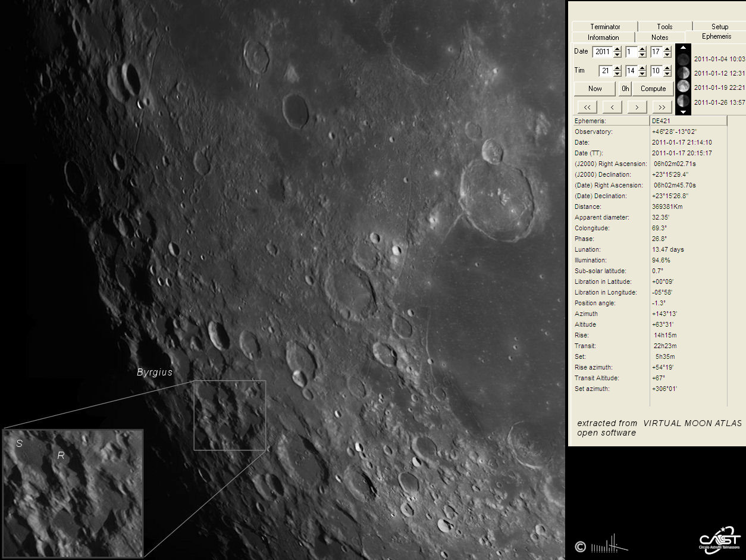
Task: Select the Ephemeris tab
Action: (x=716, y=36)
